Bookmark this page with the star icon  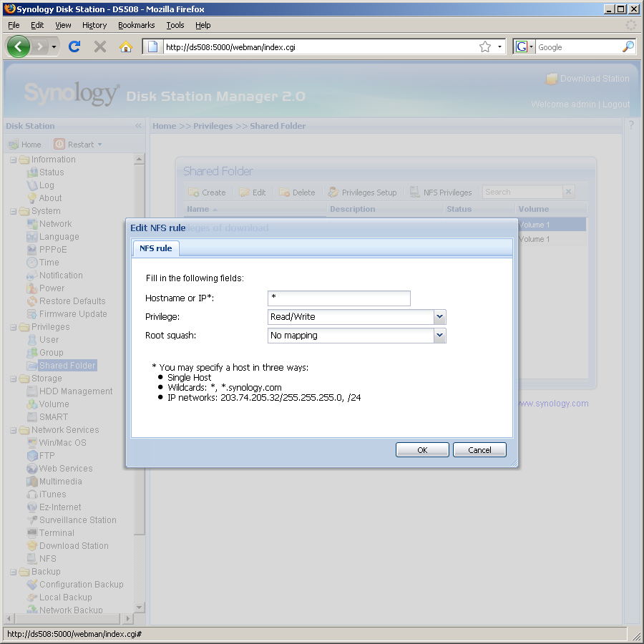tap(485, 47)
